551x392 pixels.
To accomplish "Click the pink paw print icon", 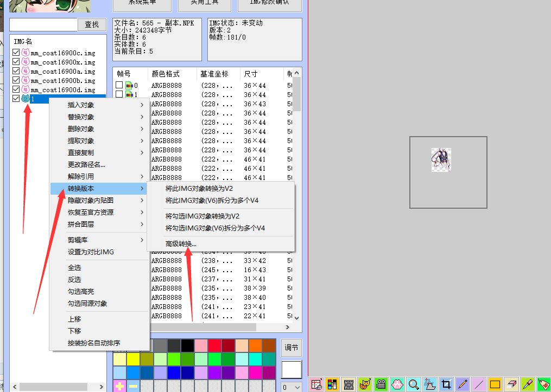I will [x=397, y=384].
